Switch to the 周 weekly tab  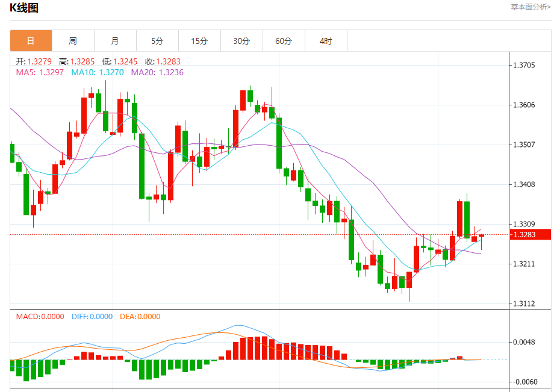73,41
